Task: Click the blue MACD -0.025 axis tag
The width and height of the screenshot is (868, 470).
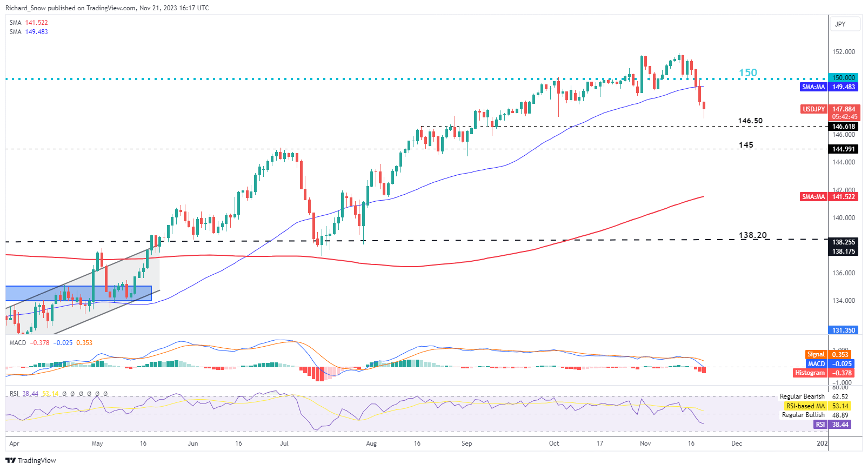Action: [829, 364]
